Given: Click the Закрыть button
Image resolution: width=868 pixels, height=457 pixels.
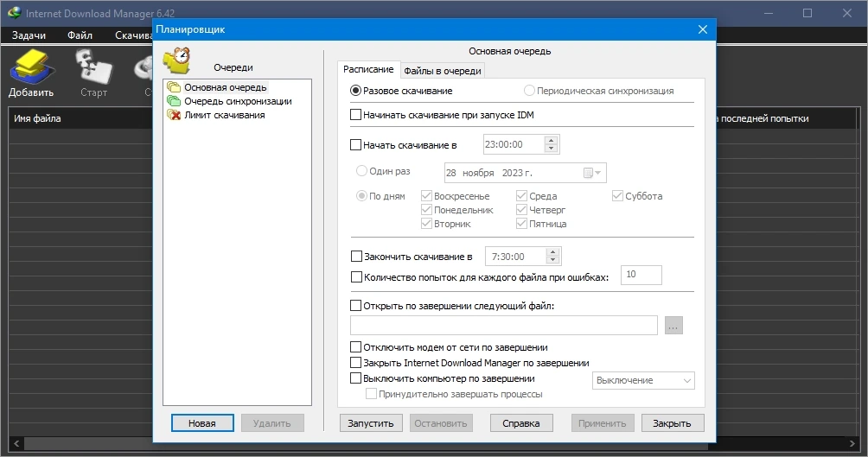Looking at the screenshot, I should point(672,423).
